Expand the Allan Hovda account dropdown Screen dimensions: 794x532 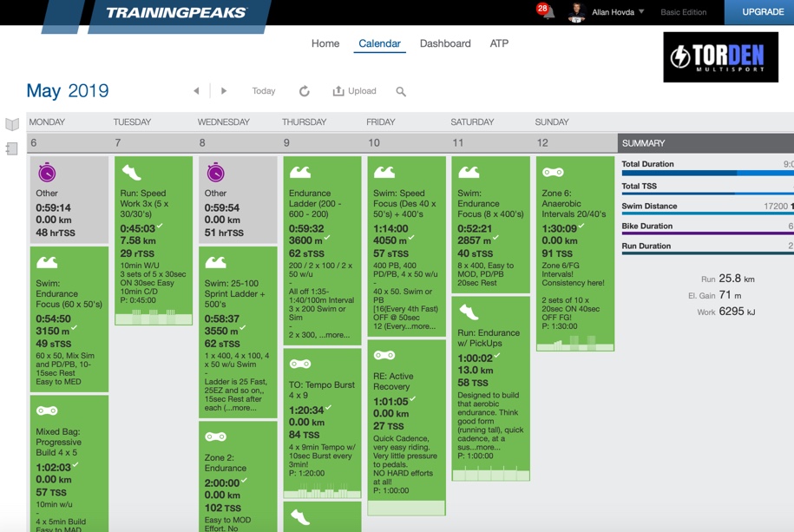(x=641, y=12)
